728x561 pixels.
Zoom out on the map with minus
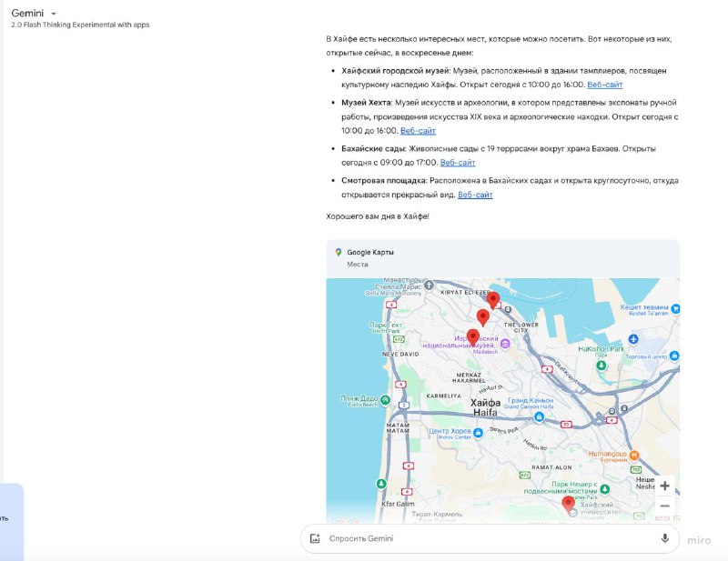point(665,506)
